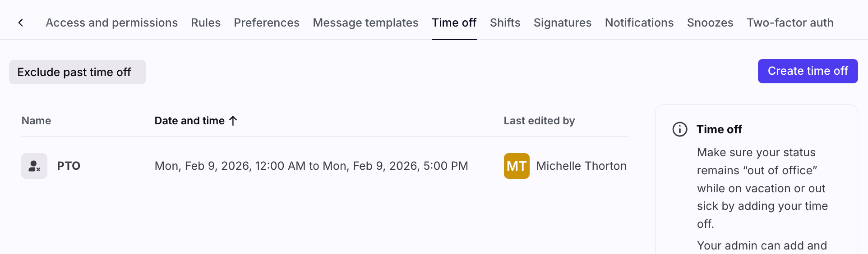Click the PTO user-off icon
The width and height of the screenshot is (868, 254).
point(34,166)
